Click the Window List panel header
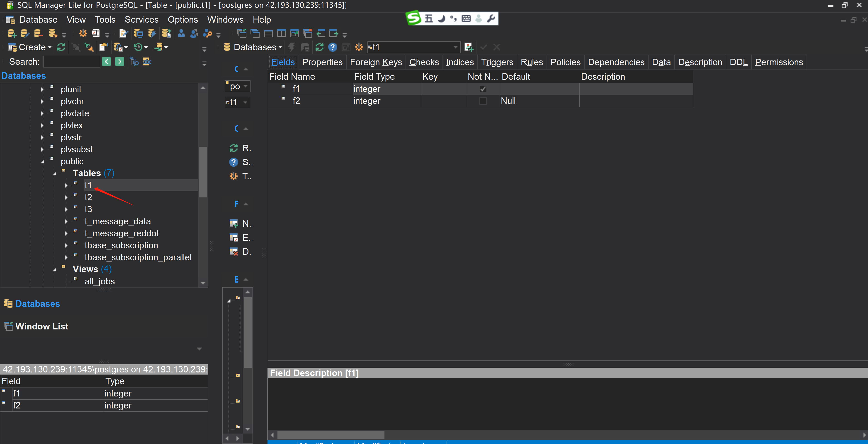The height and width of the screenshot is (444, 868). pyautogui.click(x=42, y=326)
